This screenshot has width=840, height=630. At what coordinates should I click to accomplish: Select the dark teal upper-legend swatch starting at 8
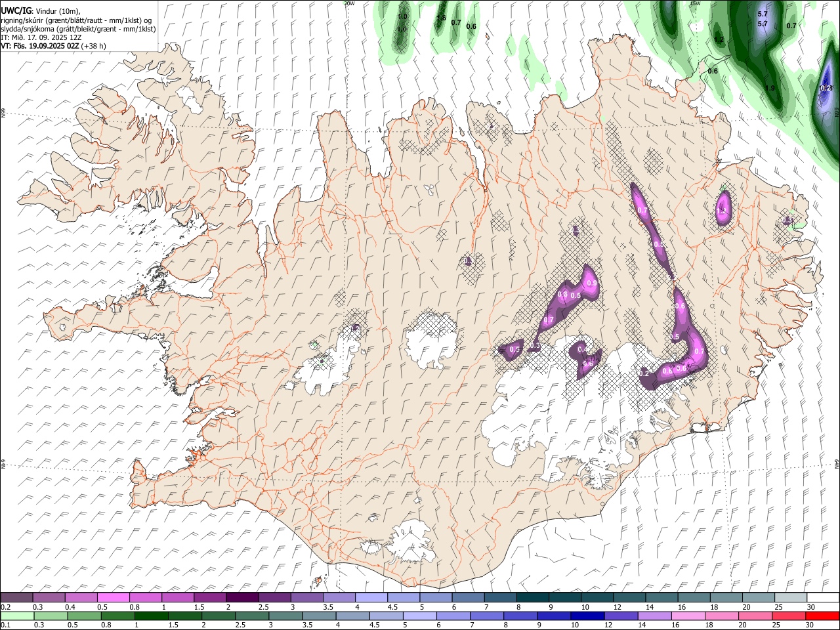tap(532, 598)
